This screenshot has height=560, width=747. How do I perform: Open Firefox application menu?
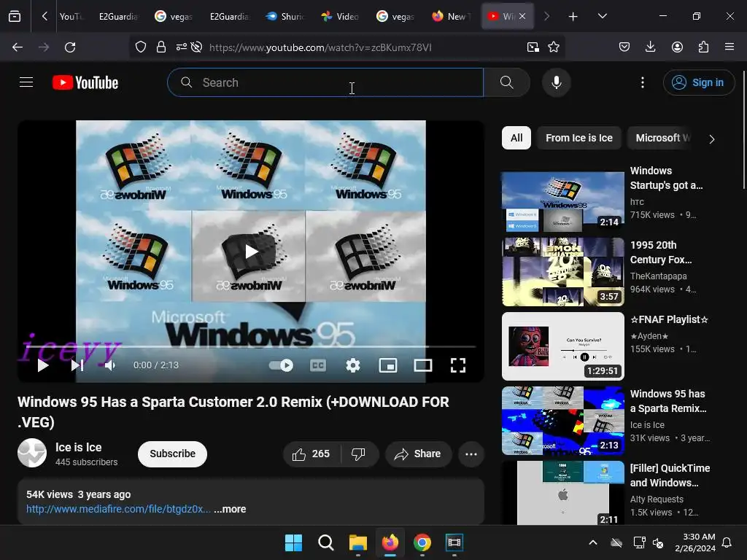[x=729, y=47]
